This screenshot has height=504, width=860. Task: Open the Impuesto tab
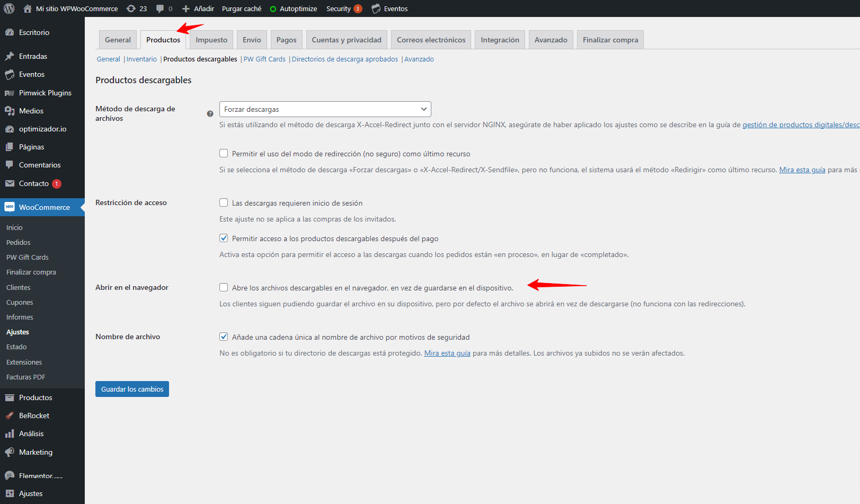pyautogui.click(x=211, y=40)
